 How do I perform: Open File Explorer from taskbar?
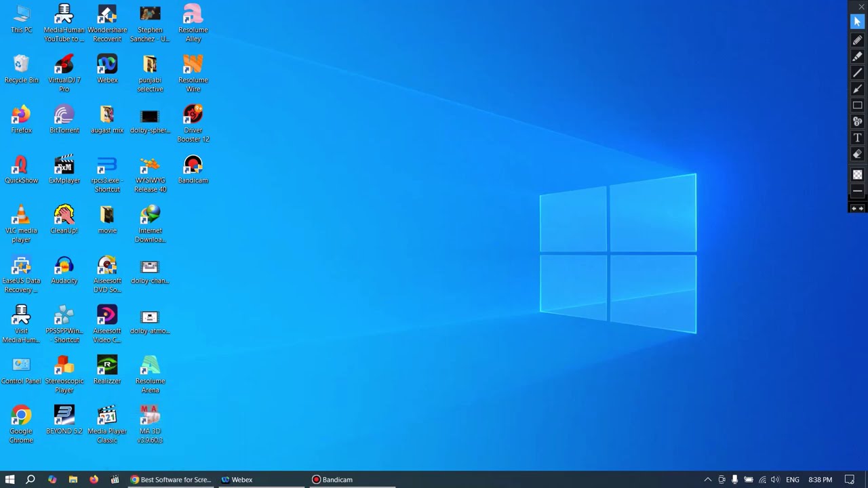73,479
